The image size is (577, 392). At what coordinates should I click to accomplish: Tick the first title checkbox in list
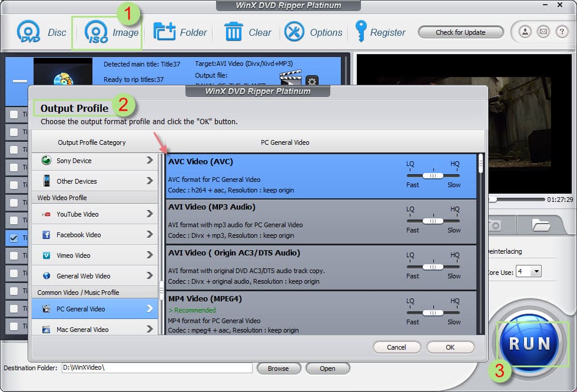[14, 114]
